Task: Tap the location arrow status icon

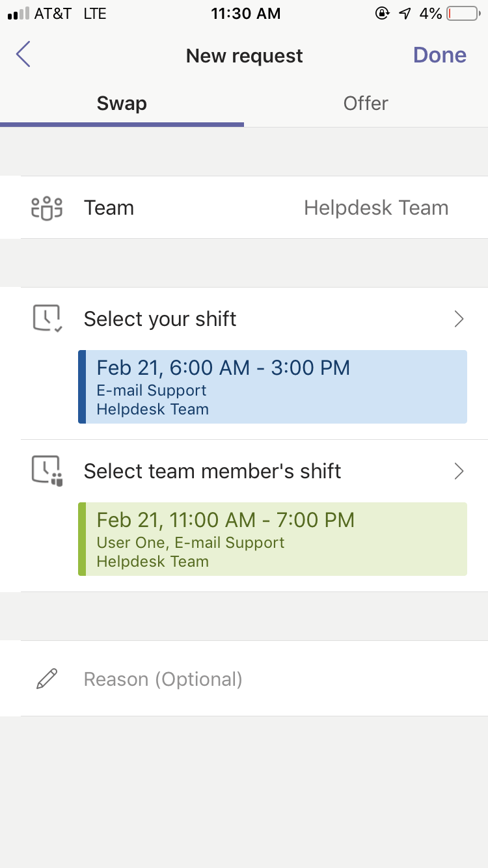Action: pos(405,14)
